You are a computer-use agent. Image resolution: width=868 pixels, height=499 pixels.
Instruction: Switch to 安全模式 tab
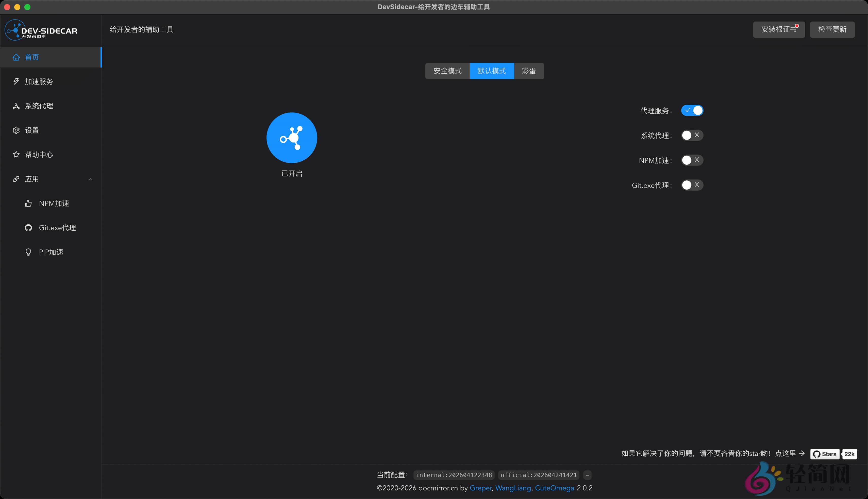[x=447, y=71]
